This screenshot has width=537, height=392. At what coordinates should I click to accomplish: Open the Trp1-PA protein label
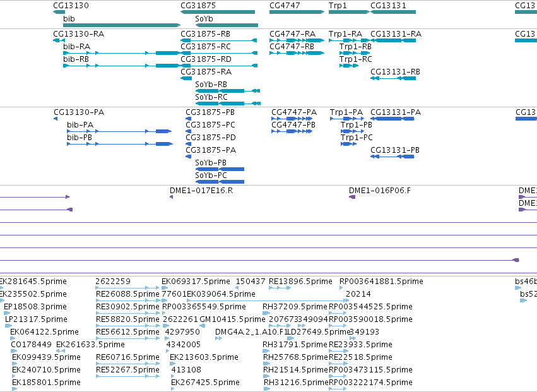tap(346, 112)
